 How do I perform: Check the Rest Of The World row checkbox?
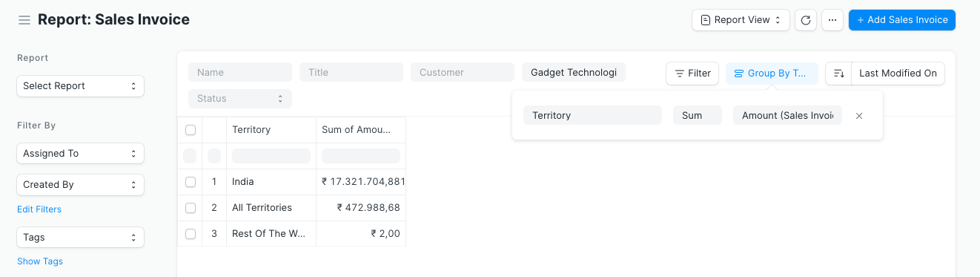tap(191, 234)
